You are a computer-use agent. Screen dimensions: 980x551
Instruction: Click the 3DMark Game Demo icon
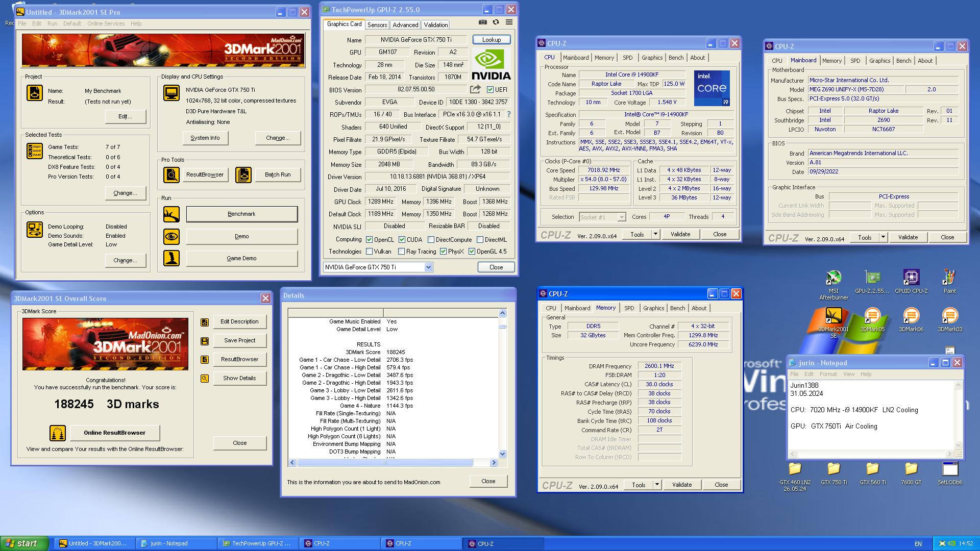point(171,258)
